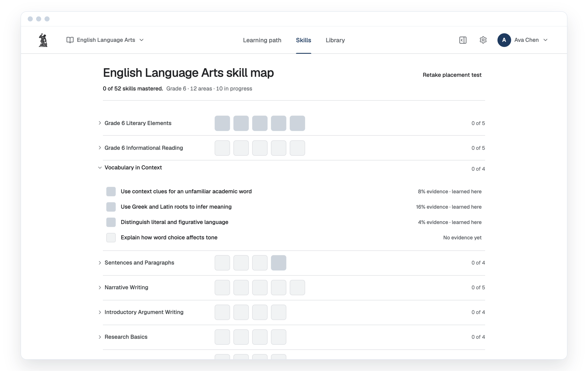588x371 pixels.
Task: Click Retake placement test
Action: coord(452,75)
